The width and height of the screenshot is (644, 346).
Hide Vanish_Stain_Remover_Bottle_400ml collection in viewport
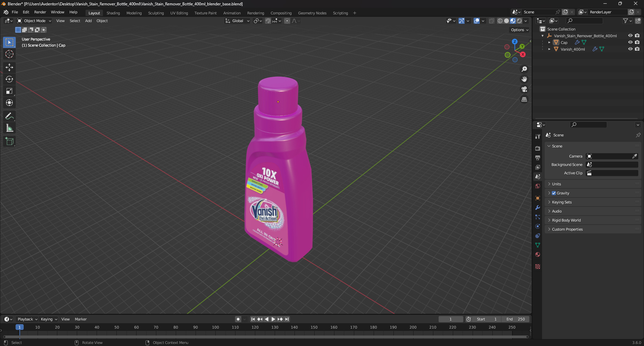coord(630,36)
